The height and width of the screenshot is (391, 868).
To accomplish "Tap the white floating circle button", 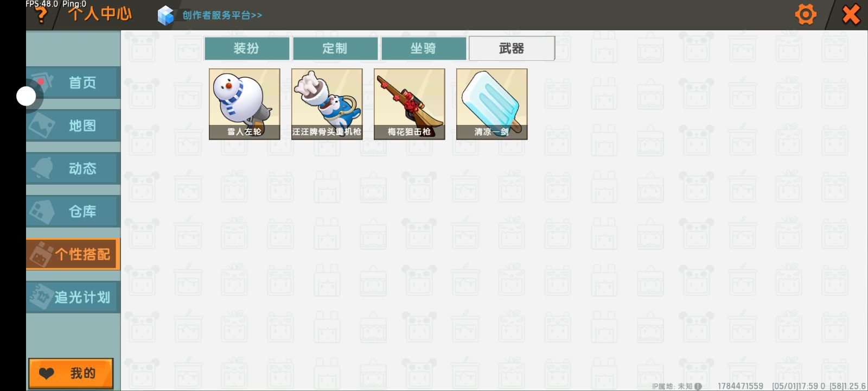I will pos(26,96).
